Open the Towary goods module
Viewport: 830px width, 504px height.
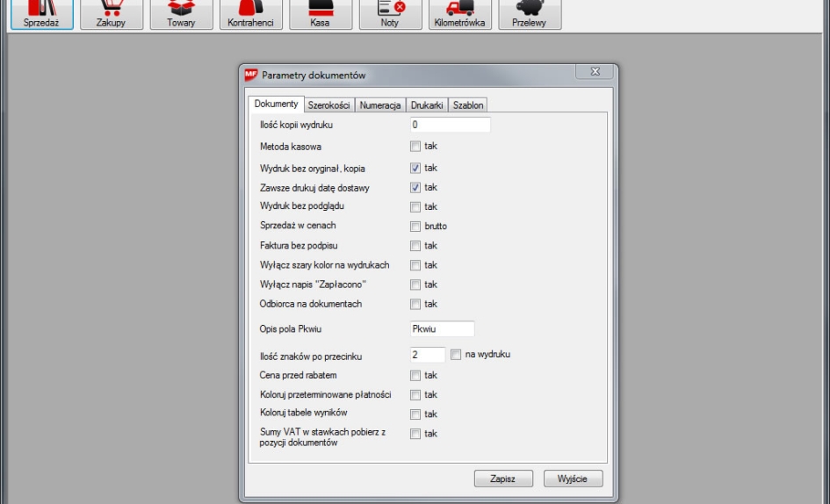181,14
